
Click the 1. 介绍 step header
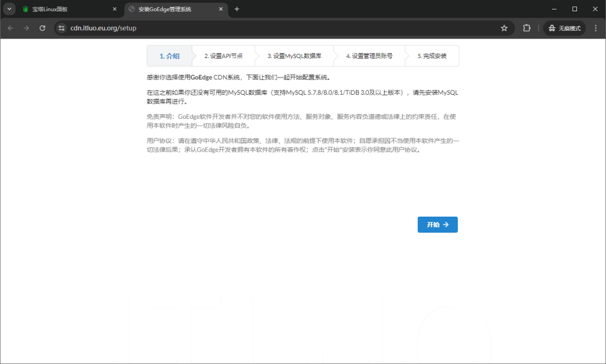click(x=169, y=55)
